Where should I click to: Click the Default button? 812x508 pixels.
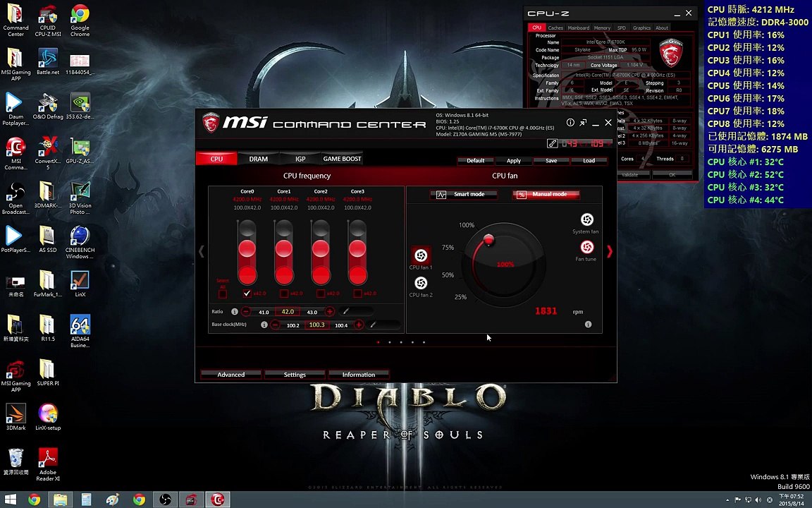tap(475, 161)
